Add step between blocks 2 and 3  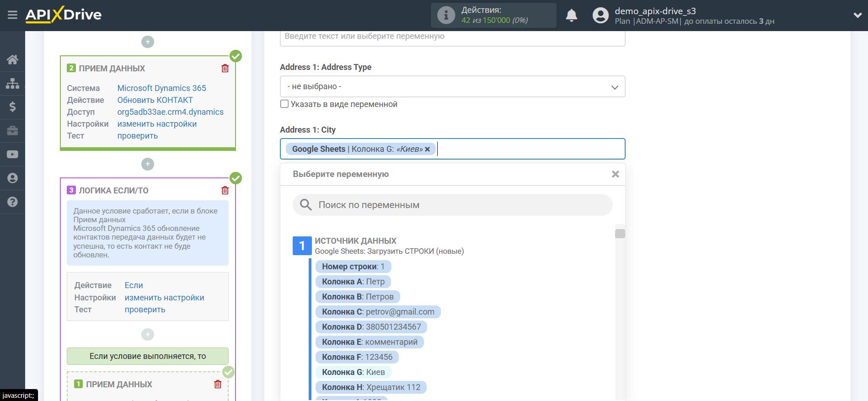click(x=148, y=164)
